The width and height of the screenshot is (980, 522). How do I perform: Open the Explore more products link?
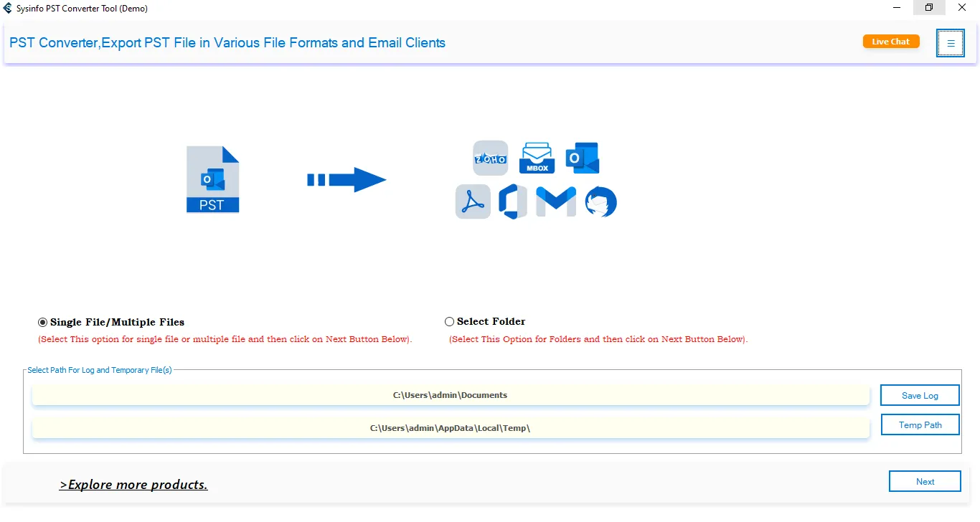pyautogui.click(x=133, y=485)
